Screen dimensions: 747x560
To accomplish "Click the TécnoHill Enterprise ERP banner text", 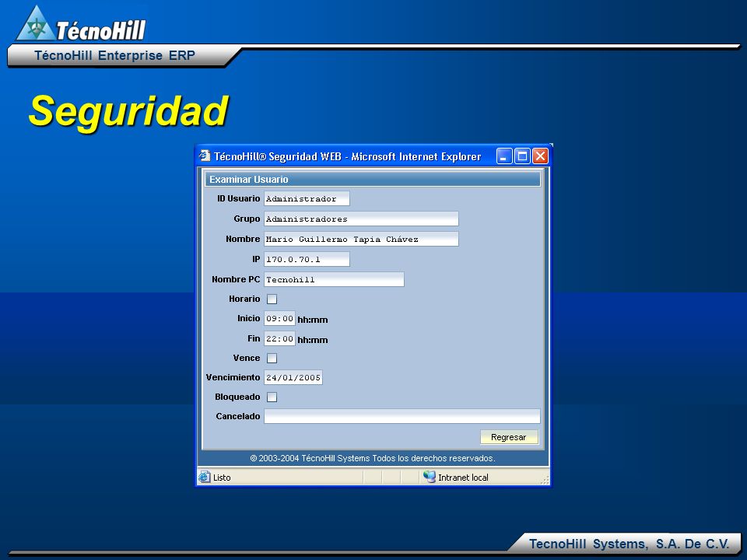I will tap(115, 56).
